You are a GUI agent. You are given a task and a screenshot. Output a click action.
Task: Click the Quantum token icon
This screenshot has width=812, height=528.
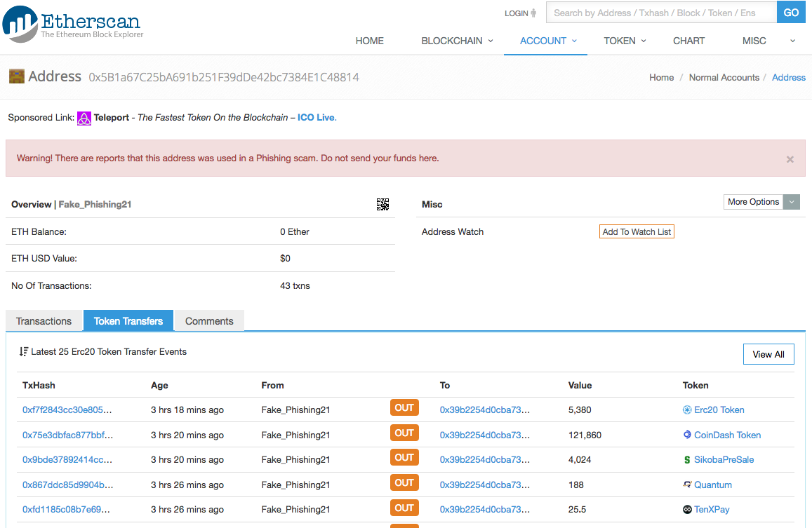coord(687,485)
